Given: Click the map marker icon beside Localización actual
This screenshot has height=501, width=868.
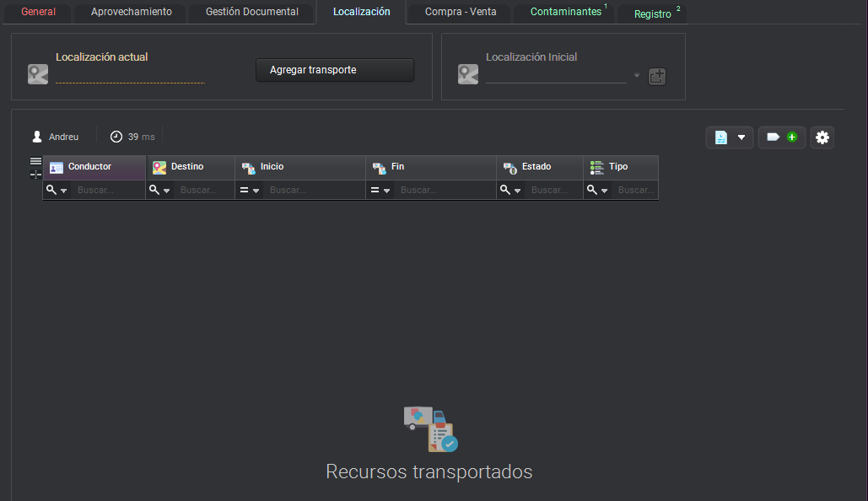Looking at the screenshot, I should click(37, 73).
